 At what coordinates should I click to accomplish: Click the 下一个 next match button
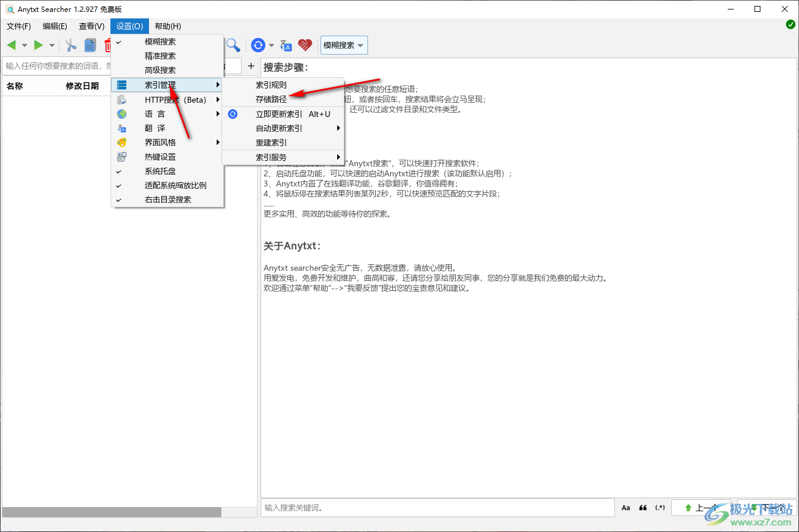[767, 508]
